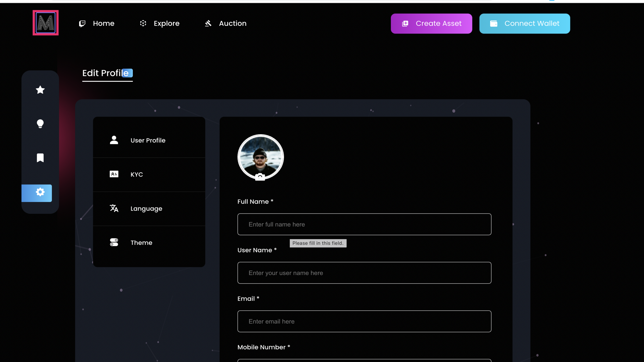Click the Language translate icon
Viewport: 644px width, 362px height.
pyautogui.click(x=114, y=208)
